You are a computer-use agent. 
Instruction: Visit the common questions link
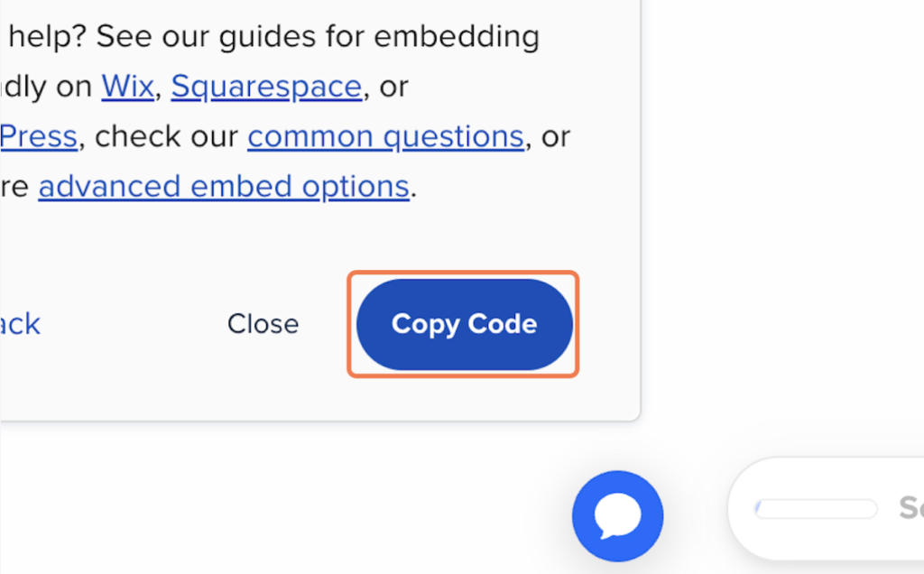coord(385,137)
